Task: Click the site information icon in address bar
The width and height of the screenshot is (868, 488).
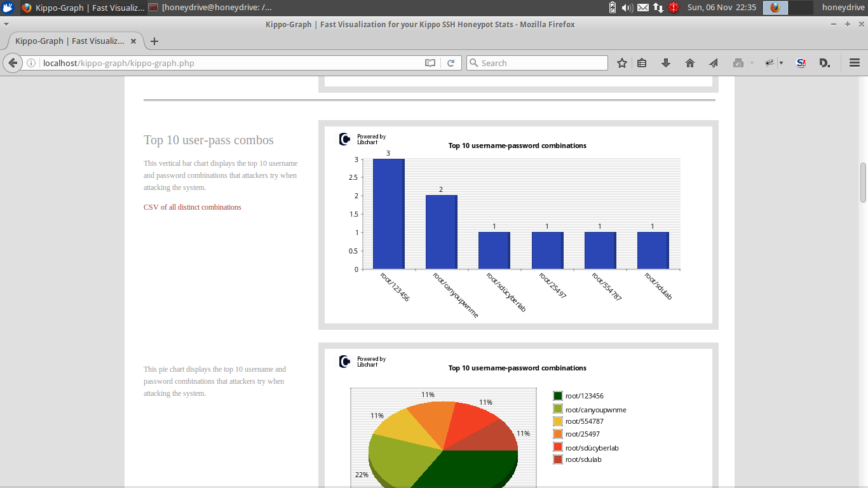Action: (31, 63)
